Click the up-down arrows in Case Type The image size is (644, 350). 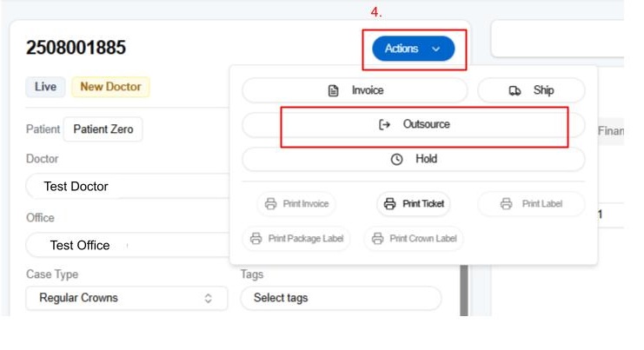point(209,298)
